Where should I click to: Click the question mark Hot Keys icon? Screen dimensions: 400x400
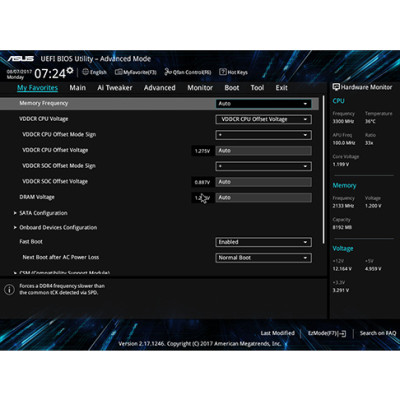click(x=223, y=72)
